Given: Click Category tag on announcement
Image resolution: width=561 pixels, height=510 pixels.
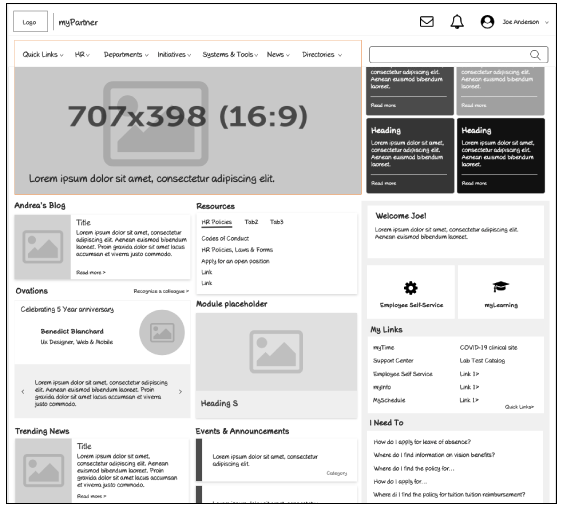Looking at the screenshot, I should tap(337, 473).
